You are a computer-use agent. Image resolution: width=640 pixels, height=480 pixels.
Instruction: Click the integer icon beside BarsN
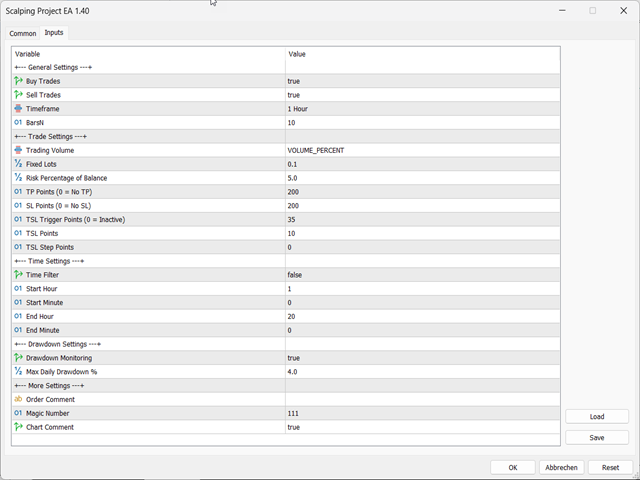point(18,122)
